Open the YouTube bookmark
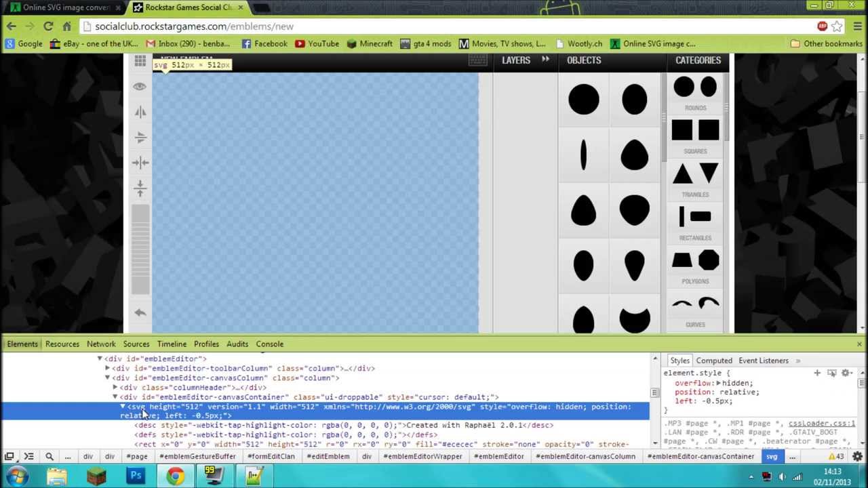The height and width of the screenshot is (488, 868). point(317,43)
